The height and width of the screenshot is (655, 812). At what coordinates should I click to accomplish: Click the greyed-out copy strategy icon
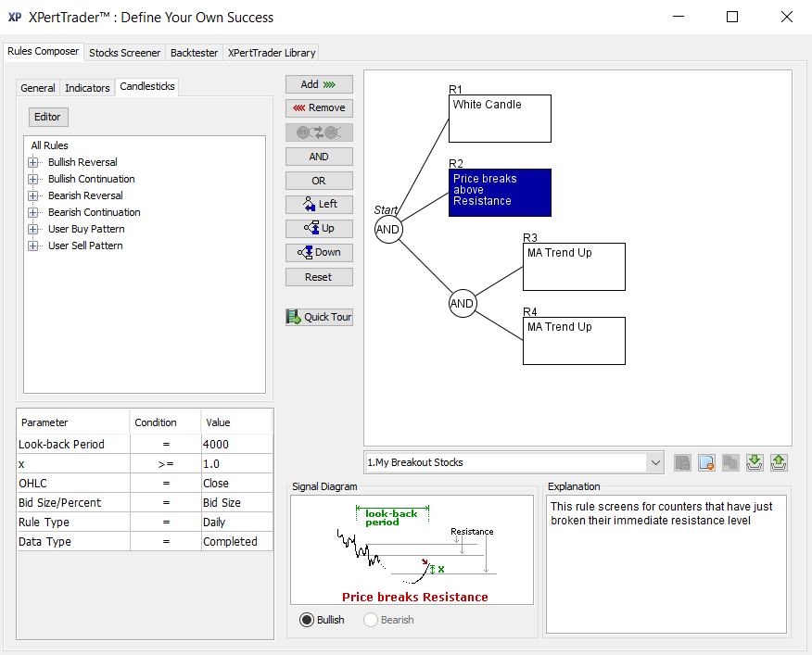pos(730,462)
